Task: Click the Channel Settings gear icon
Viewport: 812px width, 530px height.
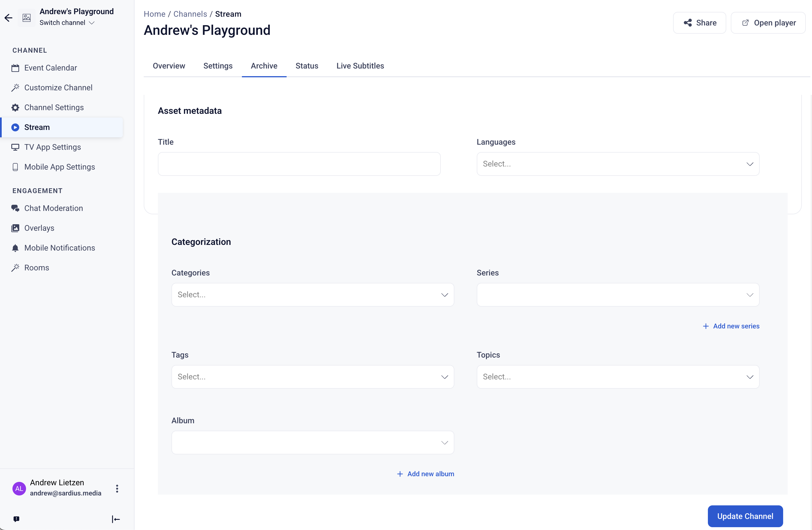Action: (15, 108)
